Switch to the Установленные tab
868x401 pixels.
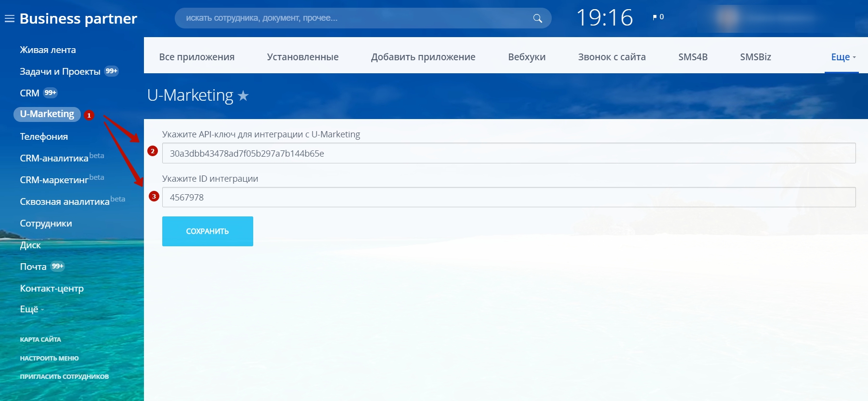[303, 57]
